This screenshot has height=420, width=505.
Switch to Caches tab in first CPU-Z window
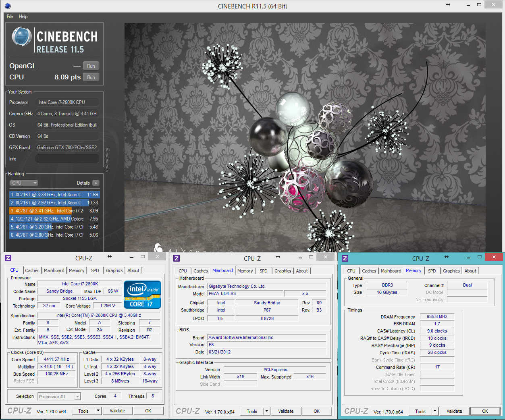coord(32,270)
